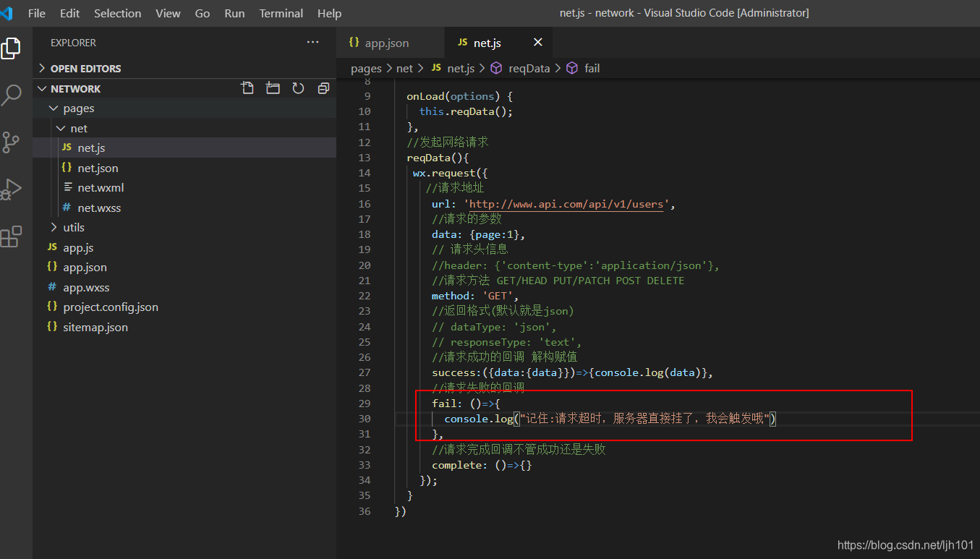Click the URL http://www.api.com/api/v1/users

pyautogui.click(x=566, y=204)
